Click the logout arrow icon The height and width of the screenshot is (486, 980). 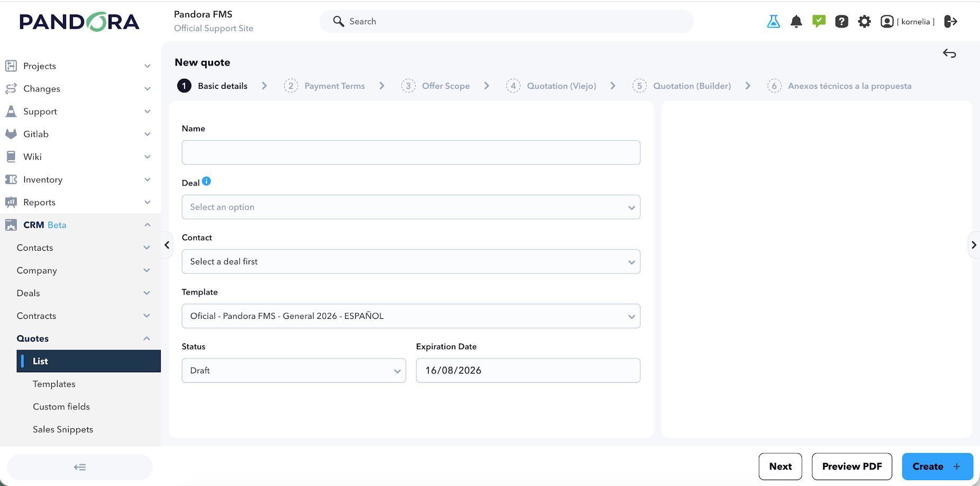click(951, 22)
